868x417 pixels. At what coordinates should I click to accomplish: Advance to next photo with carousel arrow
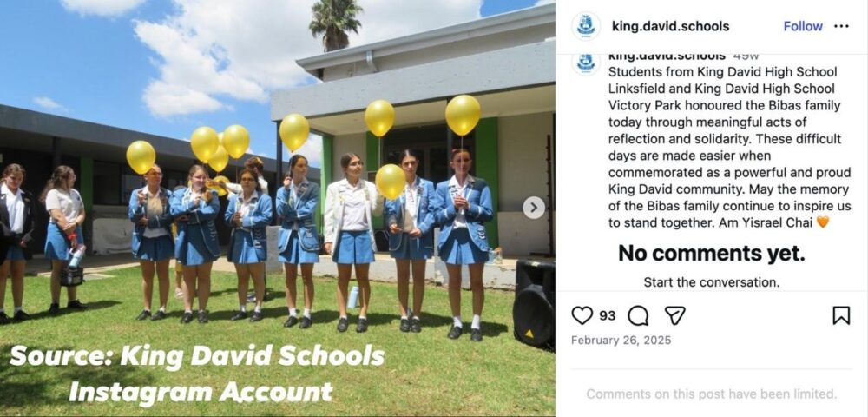pos(534,208)
